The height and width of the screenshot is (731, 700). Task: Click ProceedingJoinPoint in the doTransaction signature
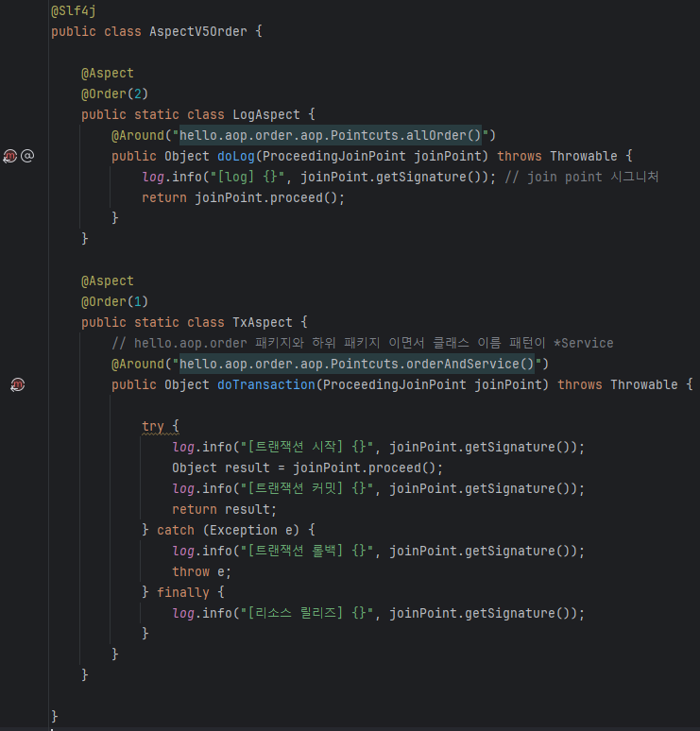coord(395,385)
